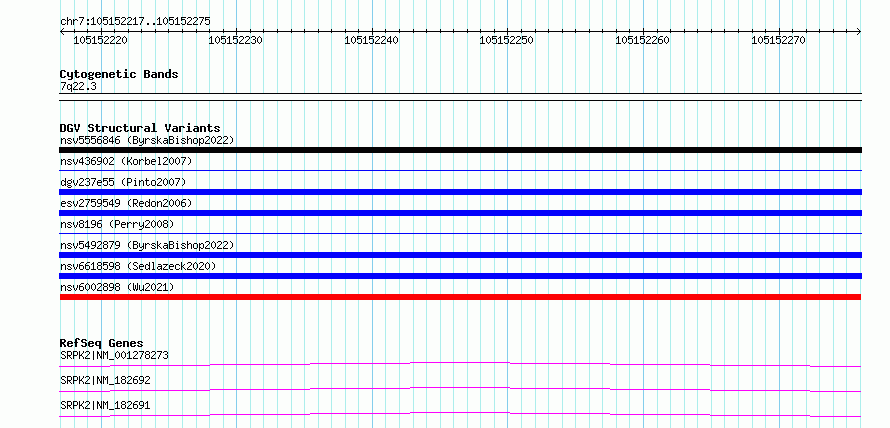Click ruler position 105152260

tap(643, 40)
